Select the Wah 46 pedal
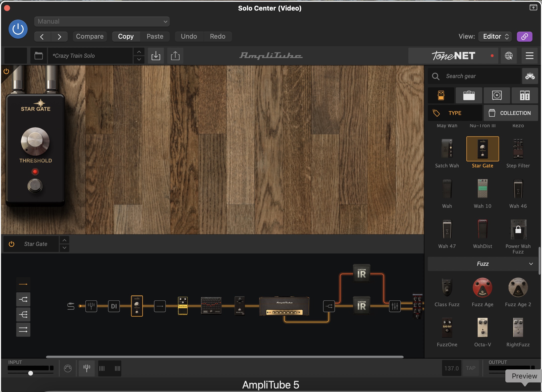 pos(518,193)
